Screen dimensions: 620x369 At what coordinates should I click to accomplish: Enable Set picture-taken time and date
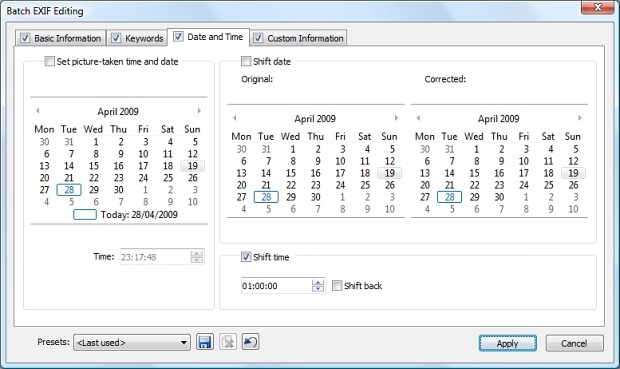pos(49,61)
